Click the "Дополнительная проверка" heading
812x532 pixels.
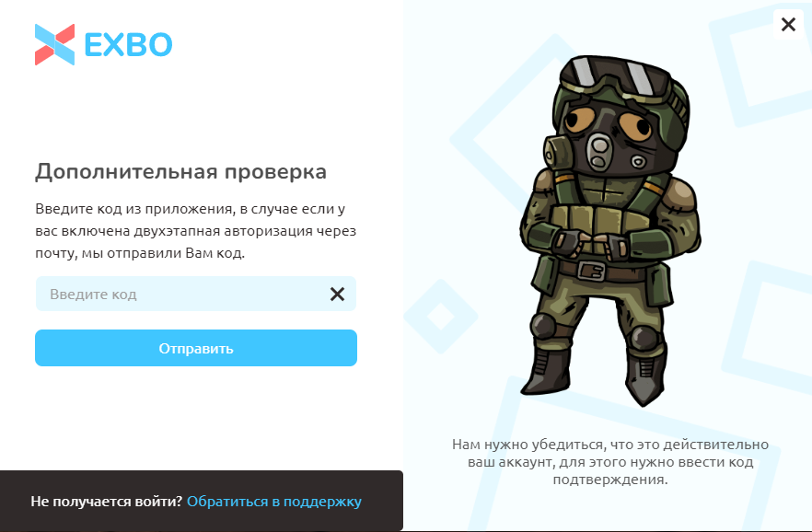click(x=180, y=172)
